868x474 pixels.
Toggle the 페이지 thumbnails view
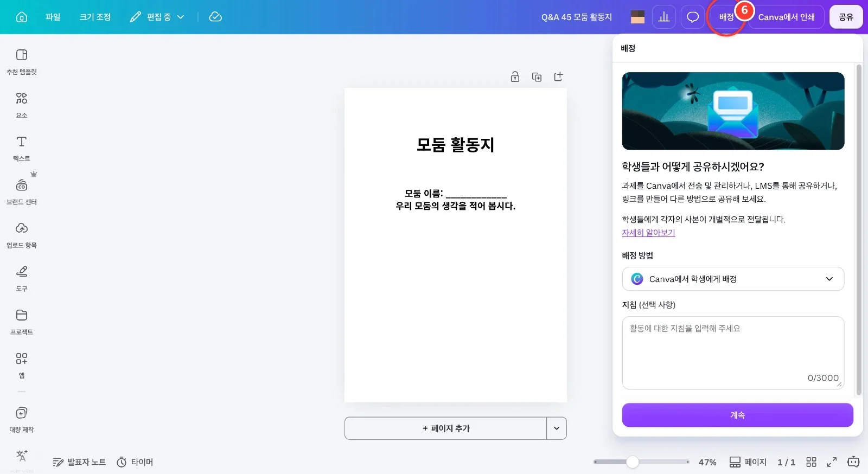click(x=748, y=462)
